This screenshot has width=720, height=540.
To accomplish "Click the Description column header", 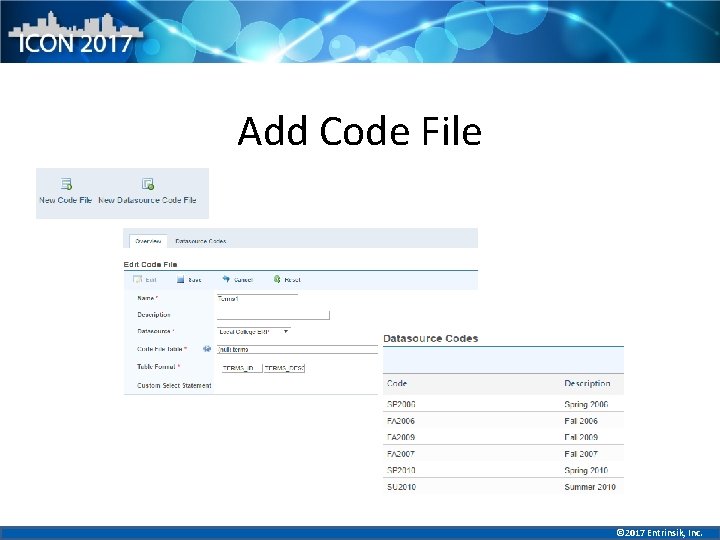I will click(x=587, y=383).
